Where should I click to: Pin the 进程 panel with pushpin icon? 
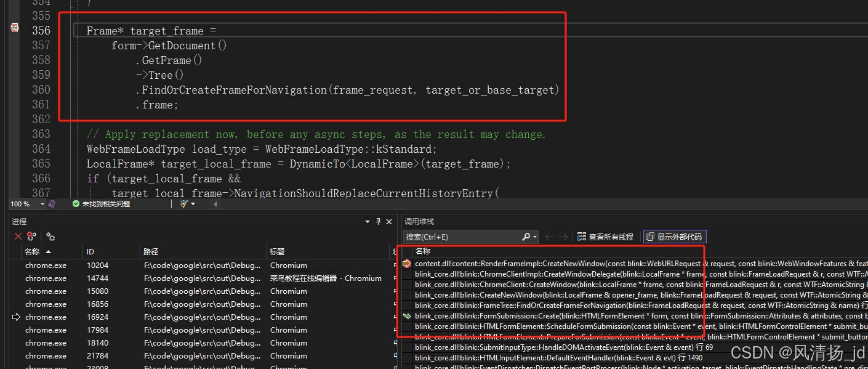379,222
